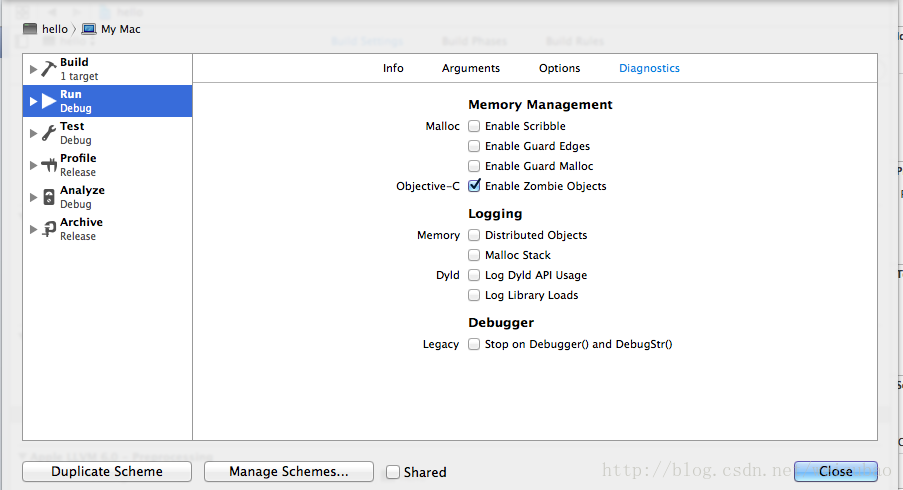Click the My Mac computer icon

pyautogui.click(x=89, y=29)
